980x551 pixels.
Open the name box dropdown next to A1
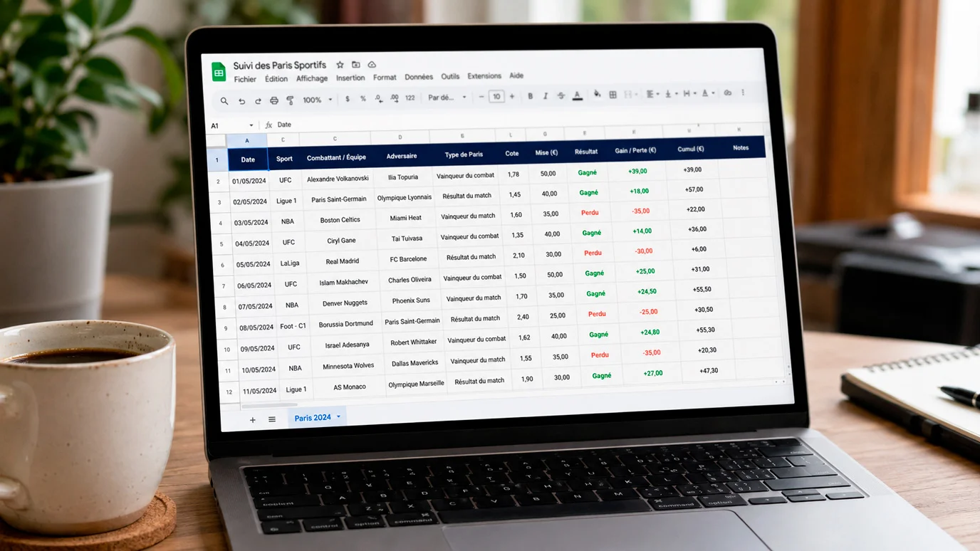pyautogui.click(x=251, y=125)
